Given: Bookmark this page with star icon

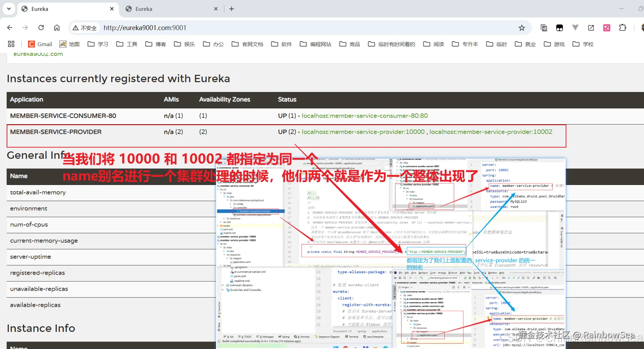Looking at the screenshot, I should [x=522, y=28].
